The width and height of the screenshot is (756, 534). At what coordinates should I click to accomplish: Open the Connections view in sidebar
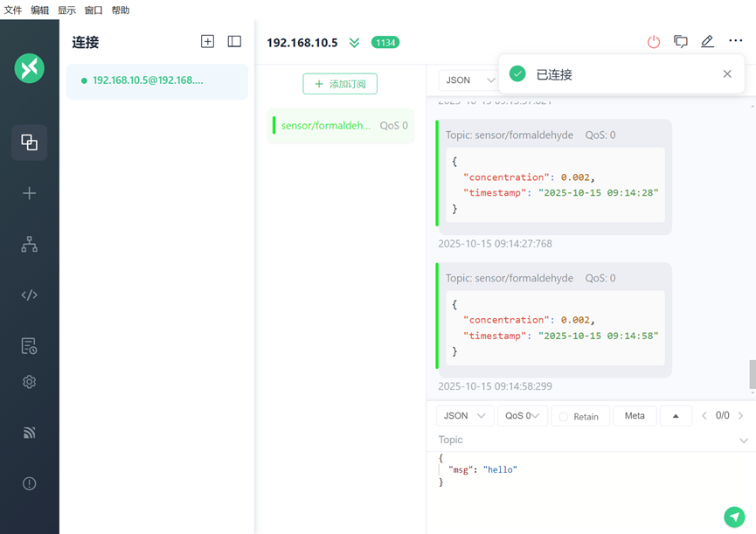point(29,142)
